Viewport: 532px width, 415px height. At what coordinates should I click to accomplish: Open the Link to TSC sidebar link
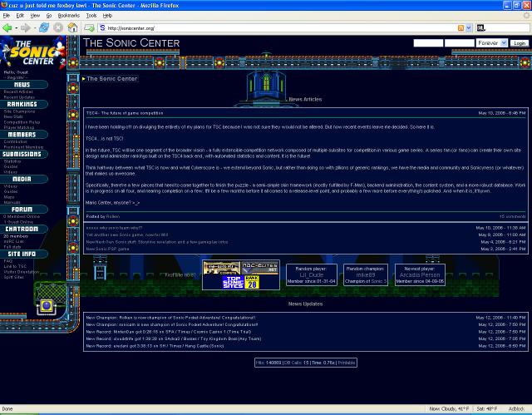[15, 266]
